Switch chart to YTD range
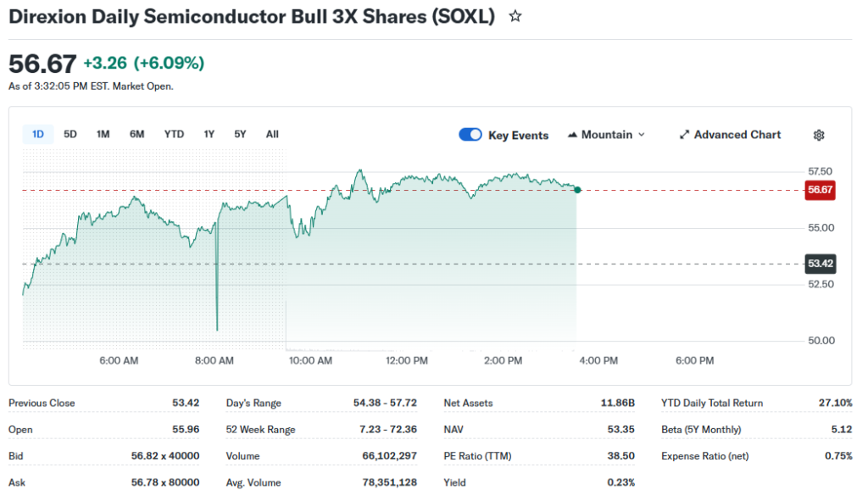Viewport: 868px width, 501px height. 174,134
